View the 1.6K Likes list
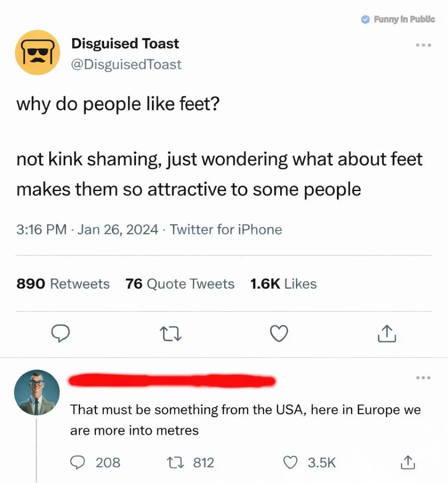 [283, 284]
